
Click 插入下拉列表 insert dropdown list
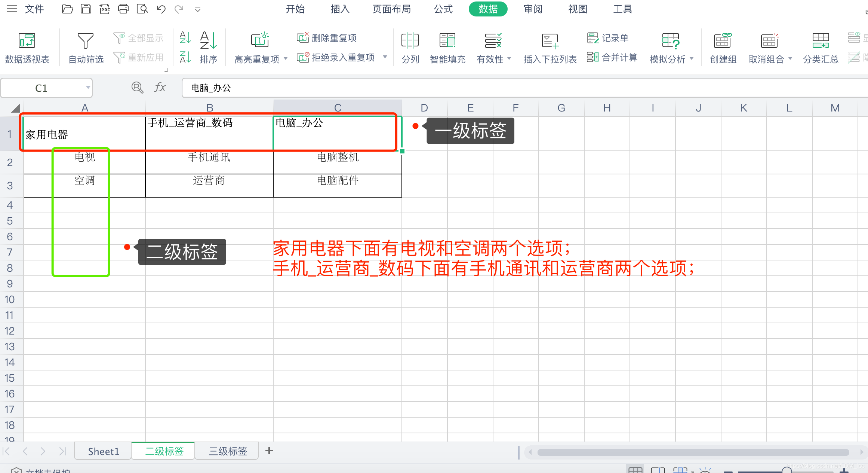(x=550, y=48)
